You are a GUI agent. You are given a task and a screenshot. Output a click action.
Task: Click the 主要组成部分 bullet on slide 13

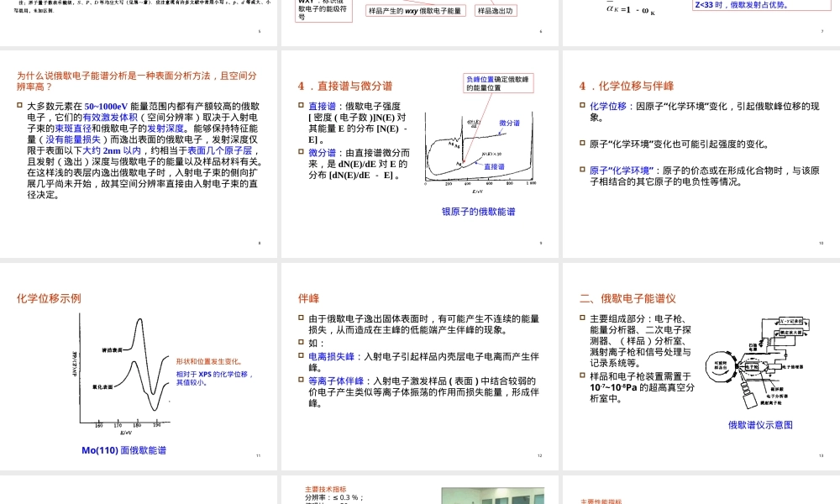point(640,341)
